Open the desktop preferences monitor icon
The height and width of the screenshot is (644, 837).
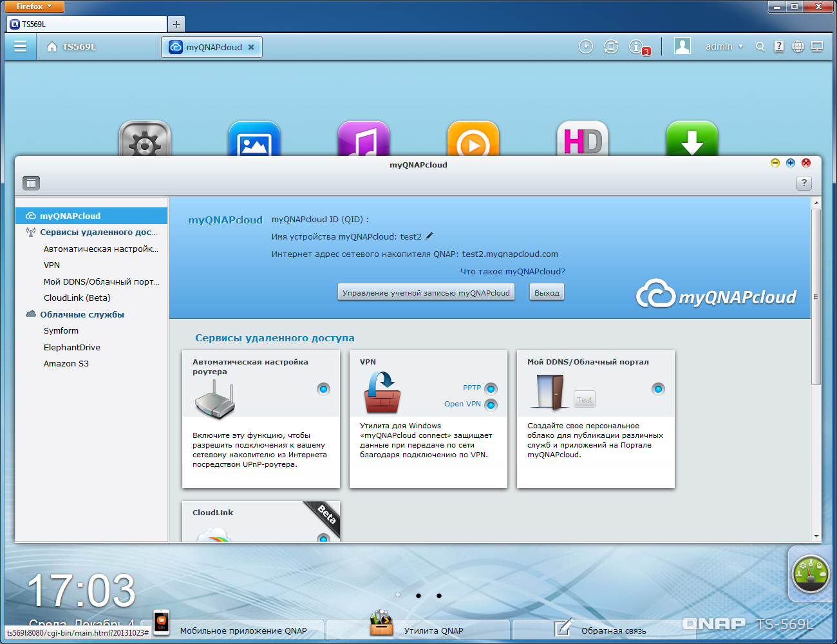tap(817, 47)
